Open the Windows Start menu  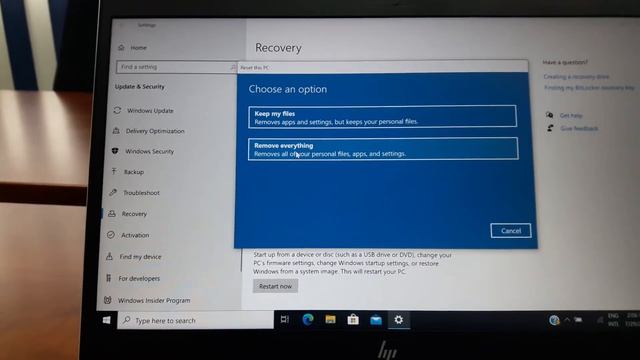[x=107, y=320]
